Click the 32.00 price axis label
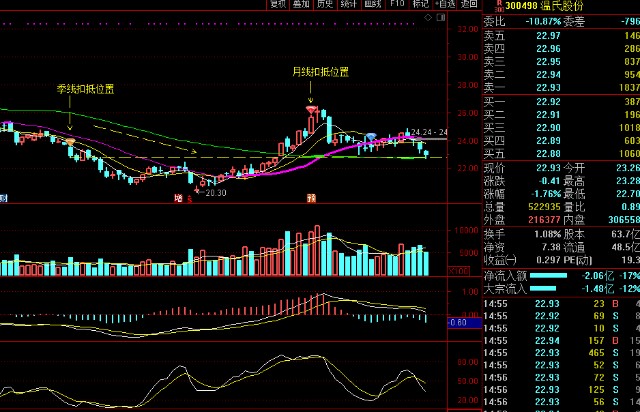The height and width of the screenshot is (412, 640). pyautogui.click(x=468, y=29)
